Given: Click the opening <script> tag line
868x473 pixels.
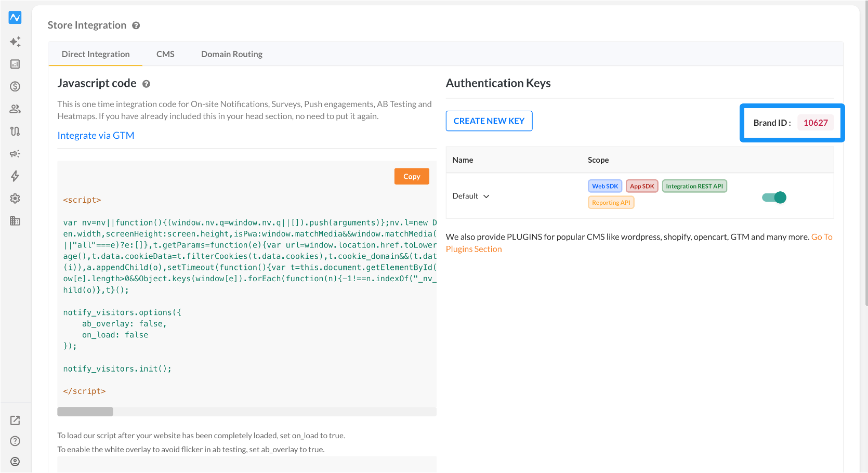Looking at the screenshot, I should click(x=82, y=200).
